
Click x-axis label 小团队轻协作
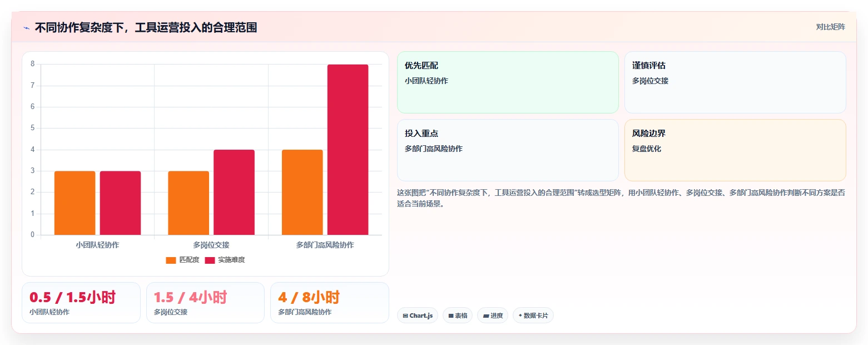click(97, 245)
